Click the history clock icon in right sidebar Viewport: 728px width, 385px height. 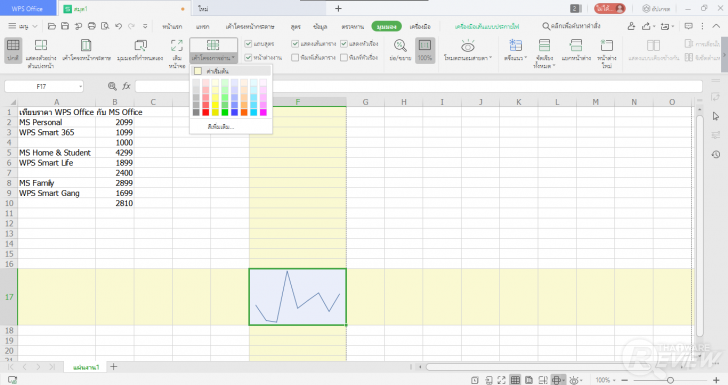point(715,154)
